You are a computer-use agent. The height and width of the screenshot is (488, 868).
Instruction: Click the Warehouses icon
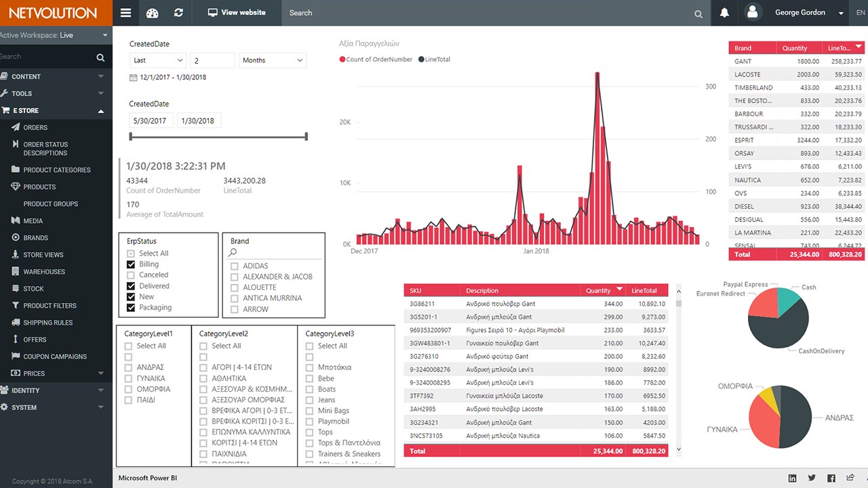(x=16, y=271)
